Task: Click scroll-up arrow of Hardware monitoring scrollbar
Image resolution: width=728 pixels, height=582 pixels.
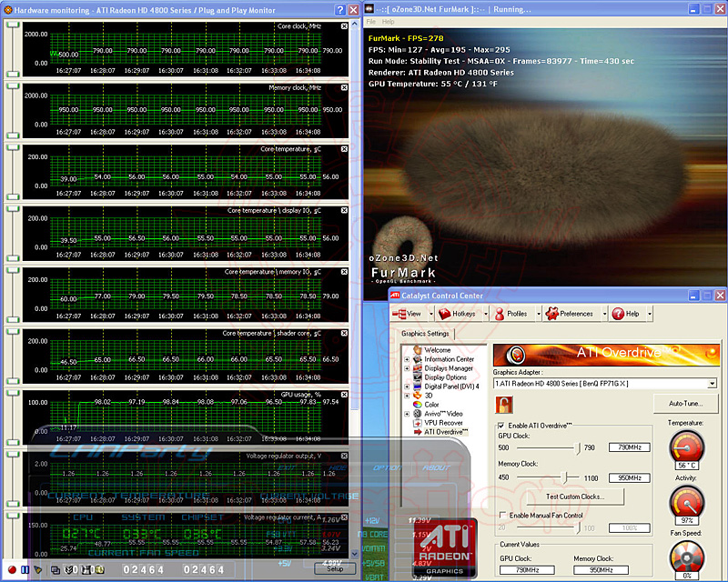Action: coord(355,24)
